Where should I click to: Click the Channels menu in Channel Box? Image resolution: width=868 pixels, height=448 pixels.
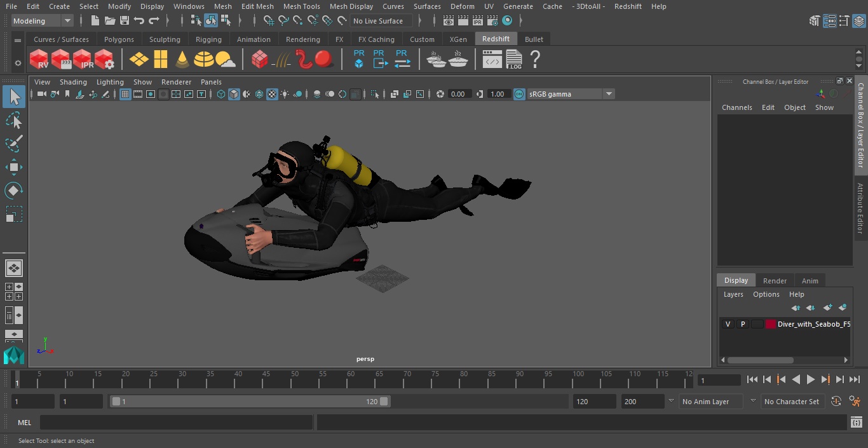pyautogui.click(x=736, y=107)
